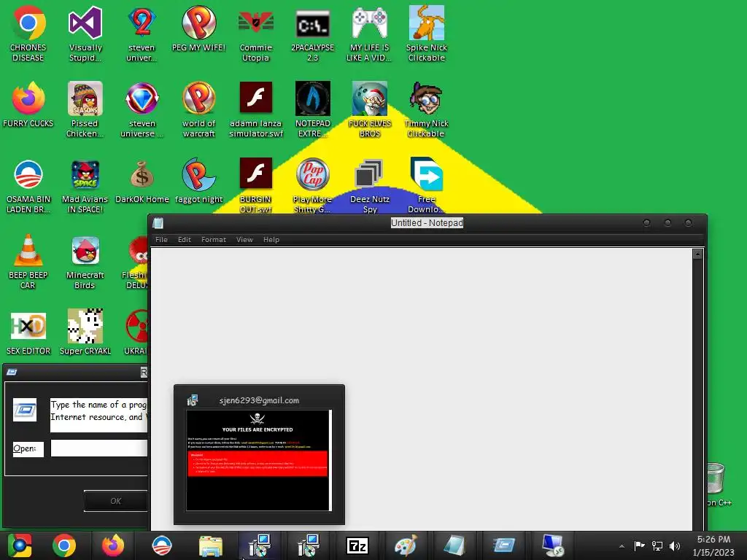Switch to the Run dialog taskbar button
Image resolution: width=747 pixels, height=560 pixels.
point(503,545)
